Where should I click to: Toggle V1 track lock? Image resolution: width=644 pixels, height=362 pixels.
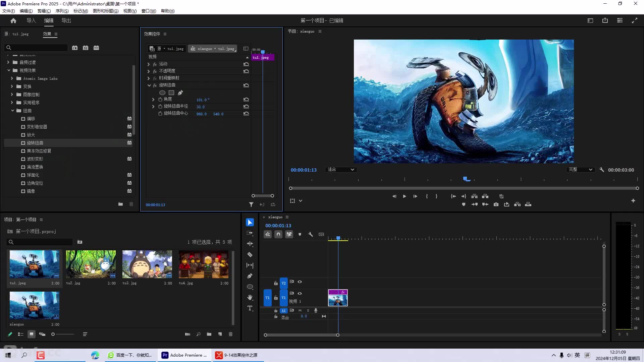point(276,298)
